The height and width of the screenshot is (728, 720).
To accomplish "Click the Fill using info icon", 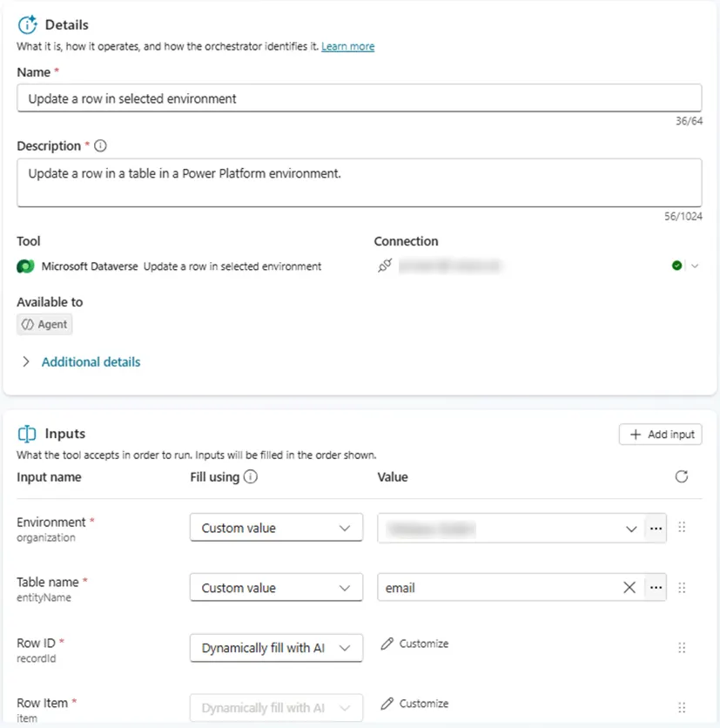I will point(251,477).
